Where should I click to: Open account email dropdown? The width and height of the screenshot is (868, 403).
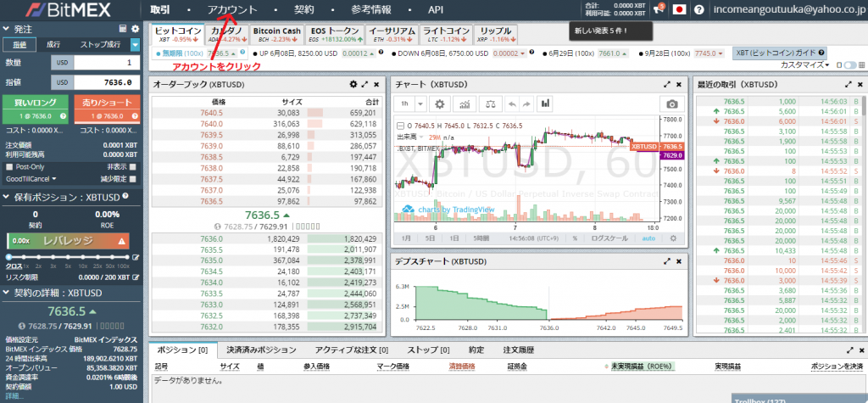point(787,9)
